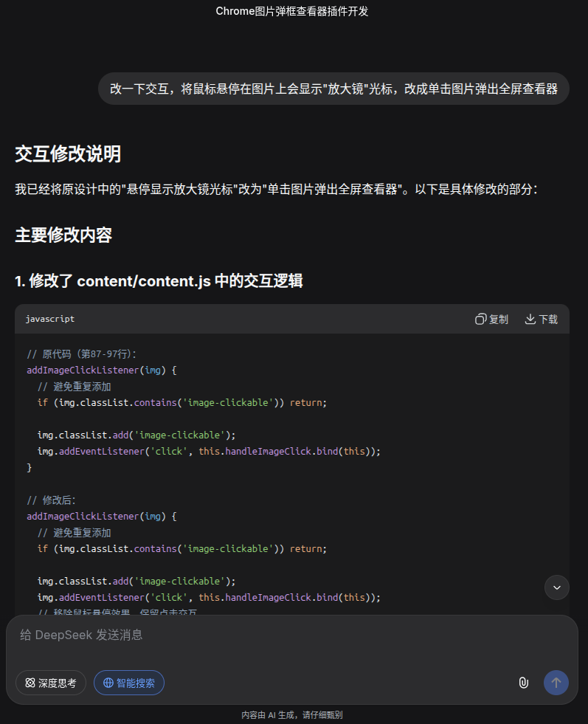Toggle 深度思考 deep thinking mode
This screenshot has height=724, width=588.
coord(51,683)
